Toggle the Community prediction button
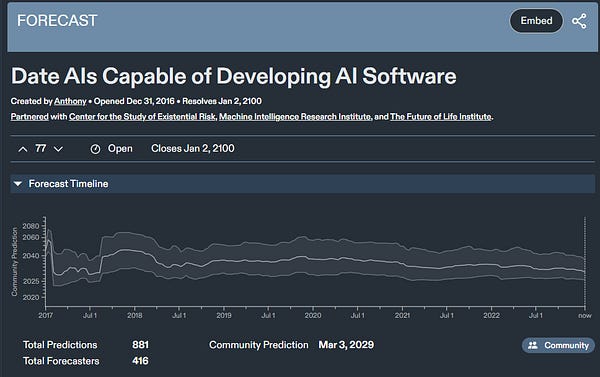The image size is (600, 377). pos(558,345)
